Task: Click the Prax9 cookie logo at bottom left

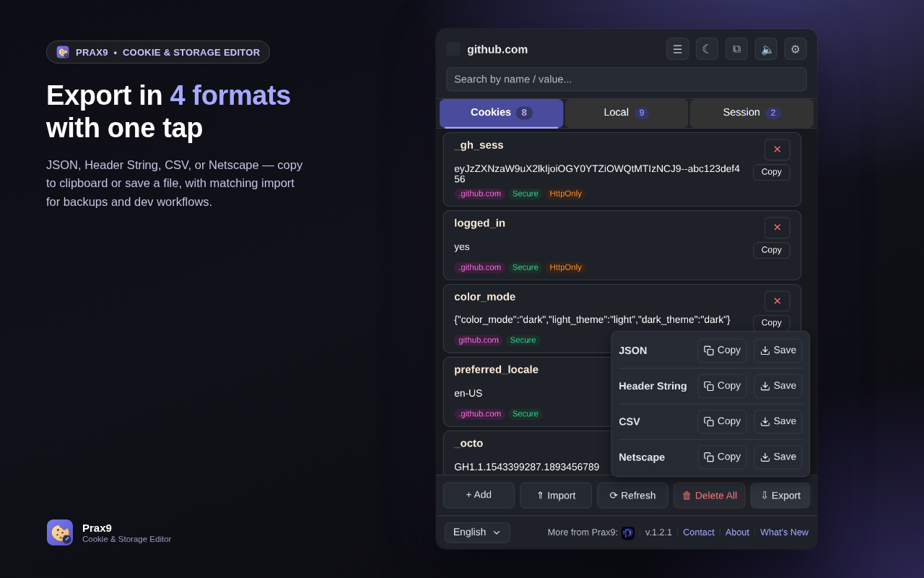Action: coord(60,532)
